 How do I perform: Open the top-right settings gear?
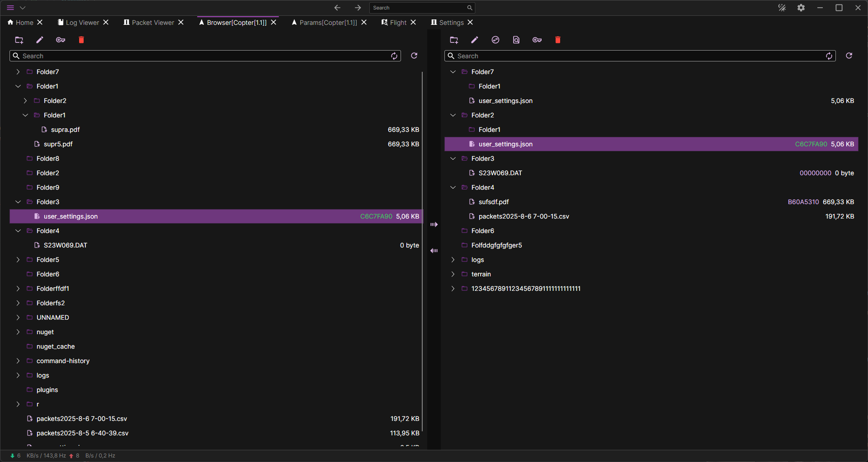click(801, 8)
